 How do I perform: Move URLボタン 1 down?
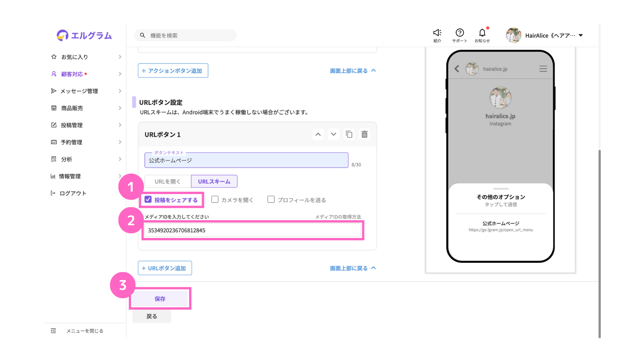click(333, 134)
